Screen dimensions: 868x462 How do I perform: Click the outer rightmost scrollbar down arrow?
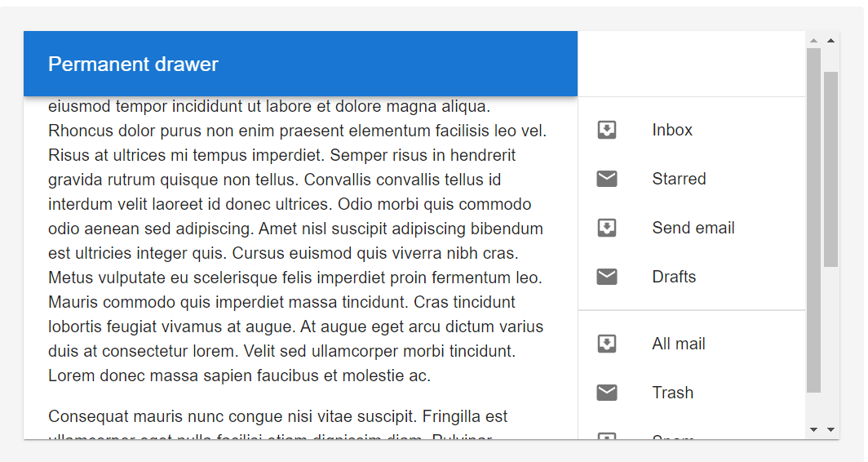point(831,429)
